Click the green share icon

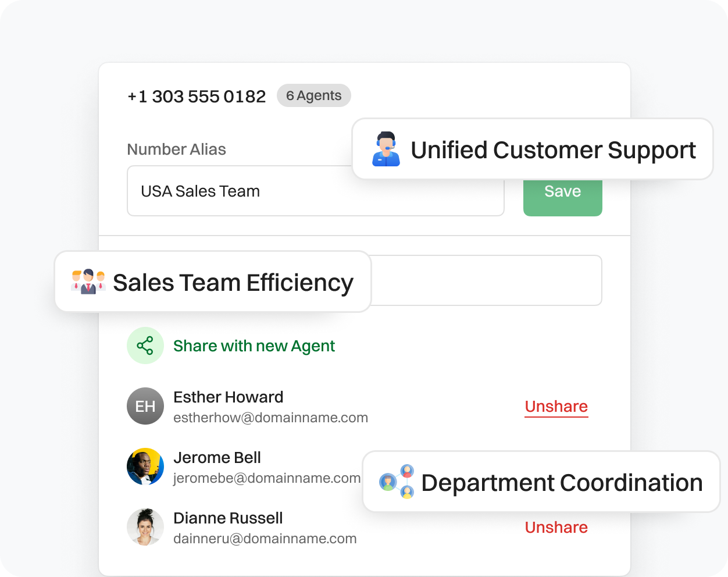(145, 346)
